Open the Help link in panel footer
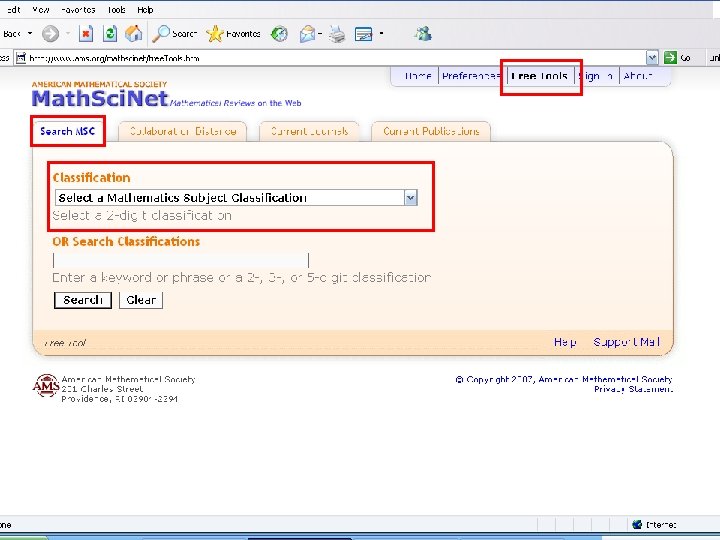720x540 pixels. pos(565,342)
